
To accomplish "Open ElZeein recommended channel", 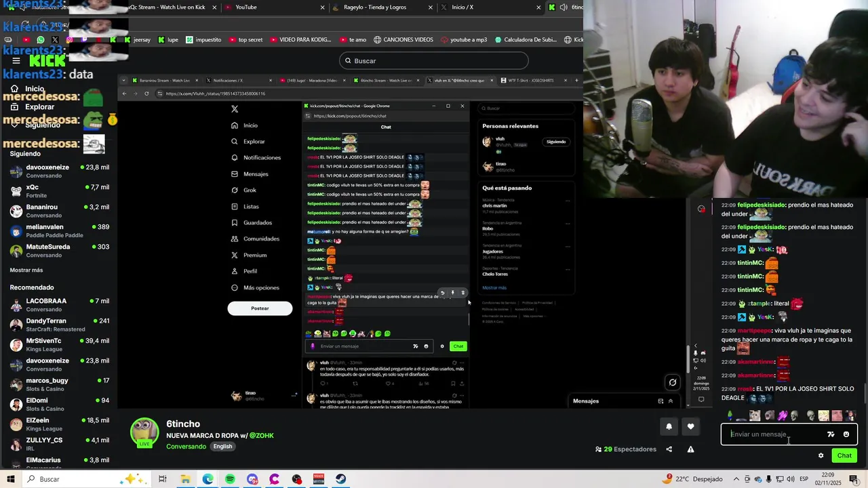I will (x=60, y=424).
